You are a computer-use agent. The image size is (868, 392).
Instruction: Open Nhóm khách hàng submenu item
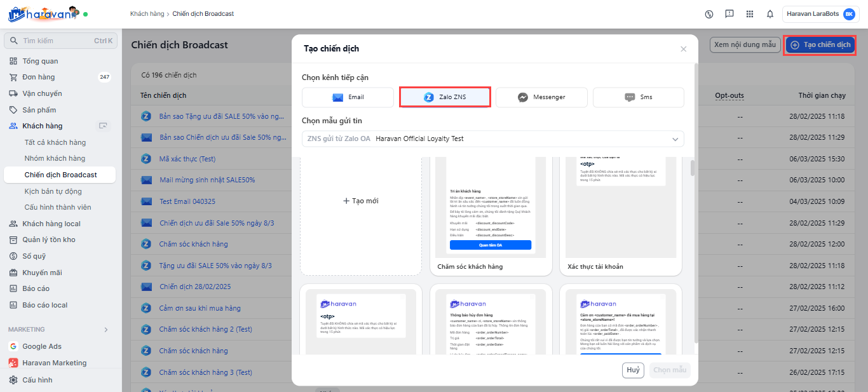55,158
